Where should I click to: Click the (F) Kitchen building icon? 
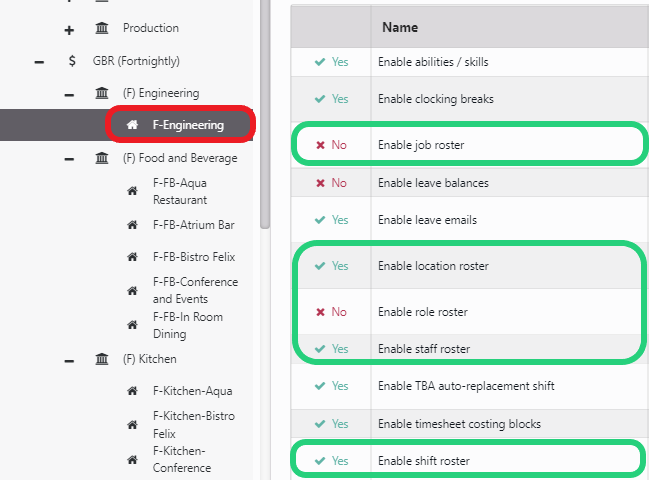point(102,359)
